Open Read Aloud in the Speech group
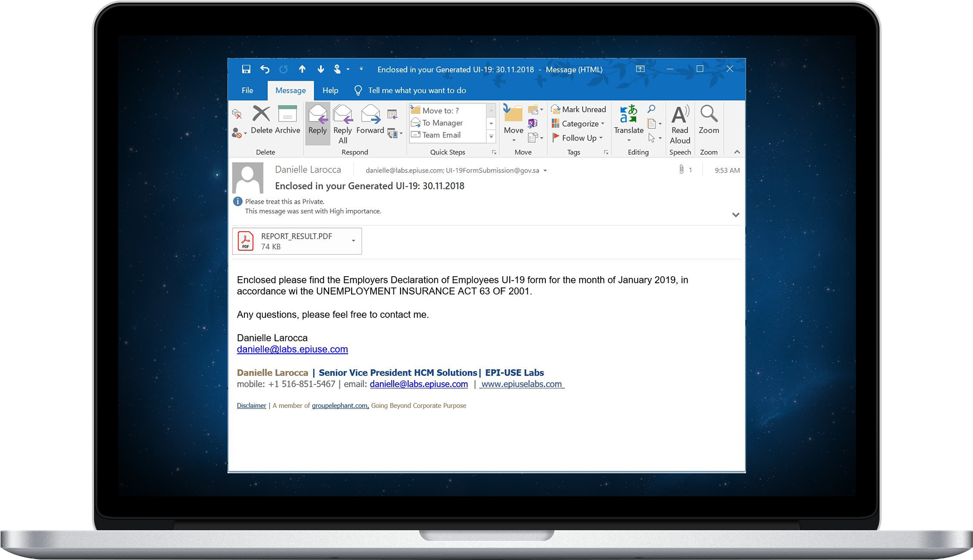This screenshot has height=560, width=973. [x=680, y=114]
